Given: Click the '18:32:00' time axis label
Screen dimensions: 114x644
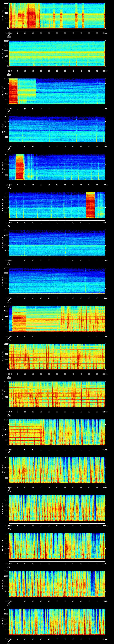Looking at the screenshot, I should click(9, 374).
